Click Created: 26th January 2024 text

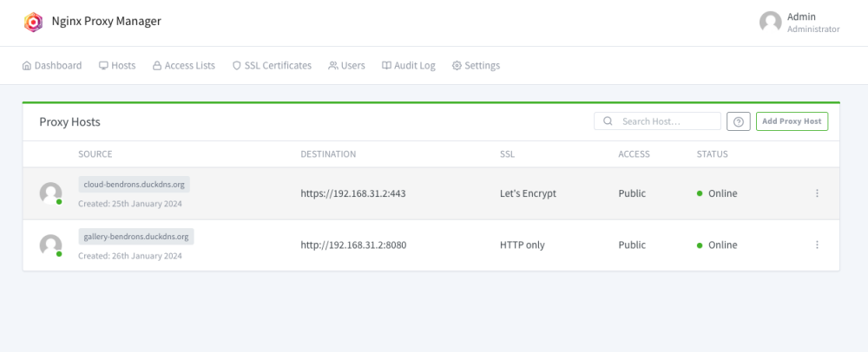pos(130,256)
